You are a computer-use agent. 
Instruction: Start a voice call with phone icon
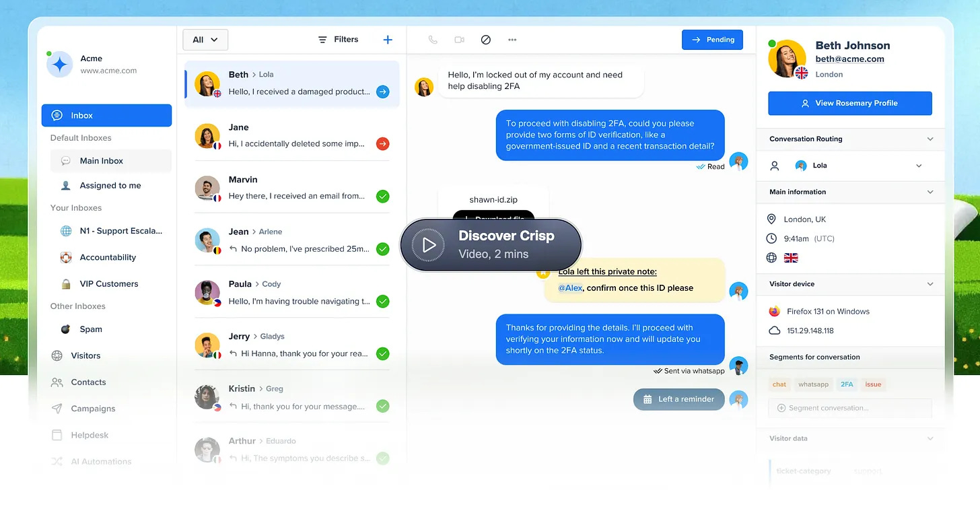pyautogui.click(x=433, y=40)
